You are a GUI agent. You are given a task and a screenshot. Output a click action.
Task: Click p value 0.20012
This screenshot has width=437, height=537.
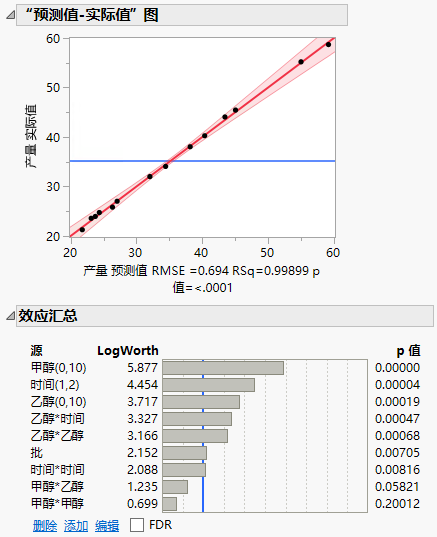coord(397,503)
